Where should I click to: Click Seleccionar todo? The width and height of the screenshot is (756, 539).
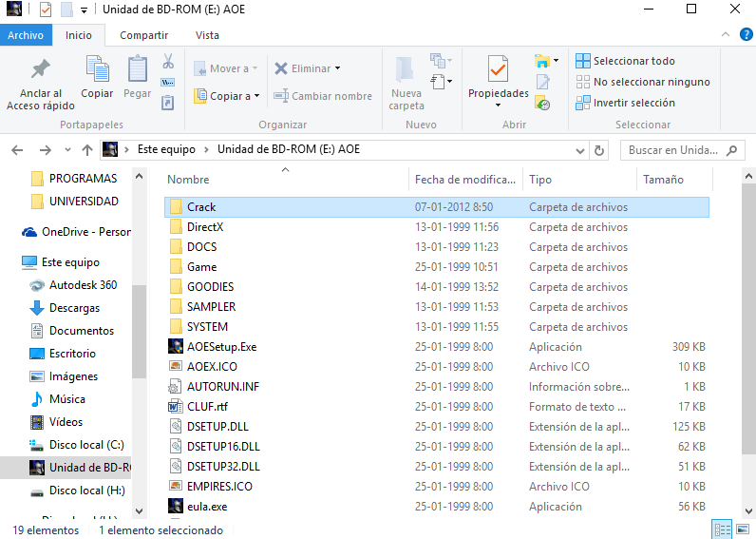click(625, 61)
